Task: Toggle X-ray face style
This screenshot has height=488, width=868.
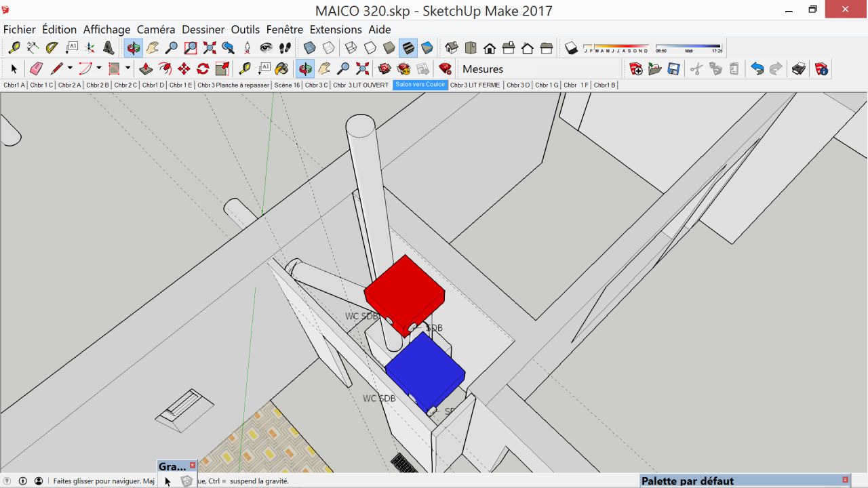Action: [309, 47]
